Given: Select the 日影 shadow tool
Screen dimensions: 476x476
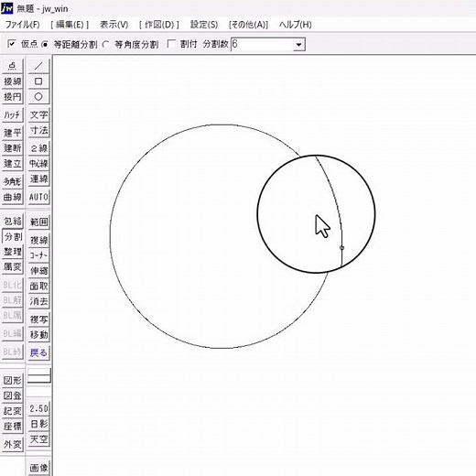Looking at the screenshot, I should [x=38, y=424].
